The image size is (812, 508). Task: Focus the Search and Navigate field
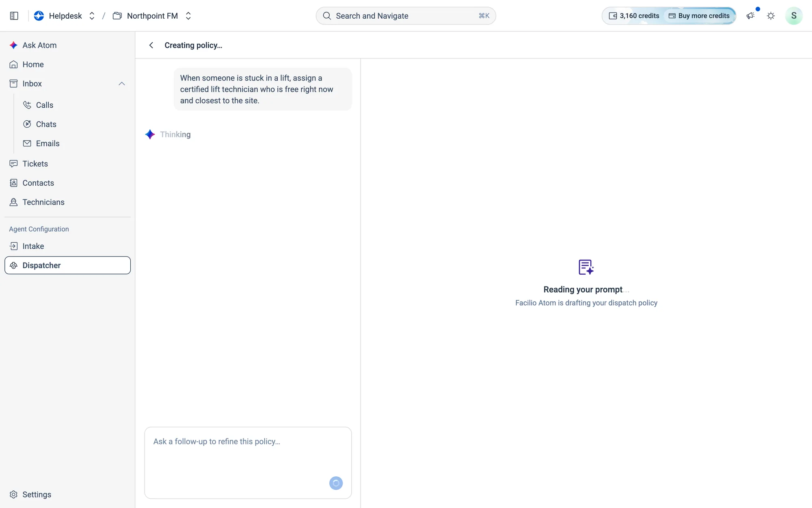(x=406, y=16)
